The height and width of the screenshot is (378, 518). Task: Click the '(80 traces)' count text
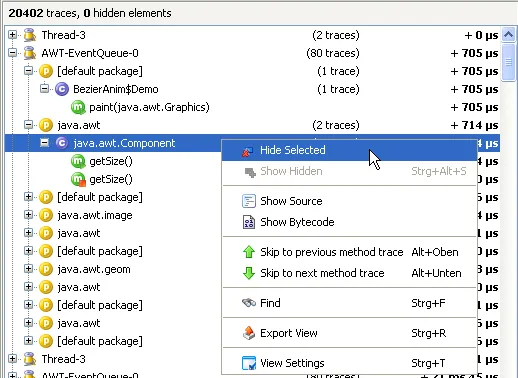[333, 53]
